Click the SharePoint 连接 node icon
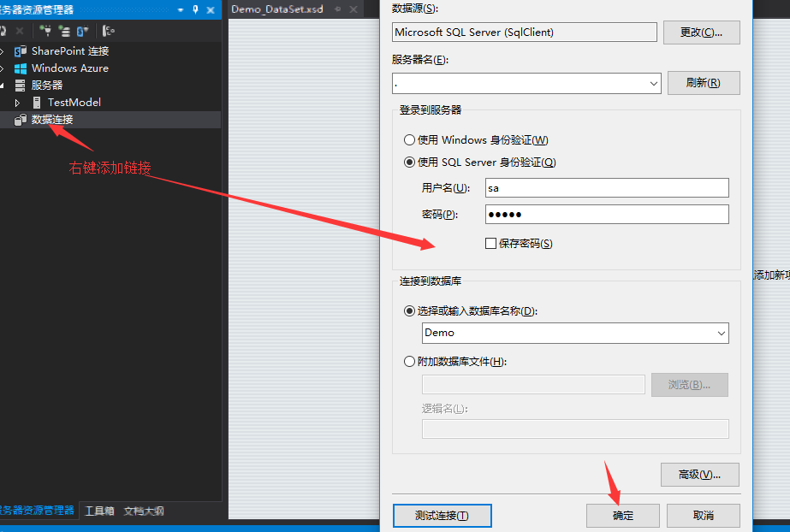The image size is (790, 532). click(x=21, y=51)
